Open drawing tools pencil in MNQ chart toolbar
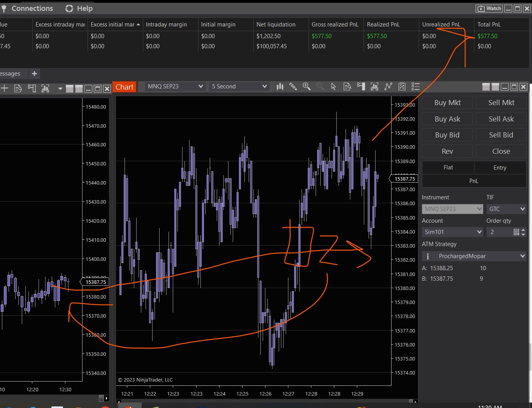The image size is (532, 408). (293, 86)
